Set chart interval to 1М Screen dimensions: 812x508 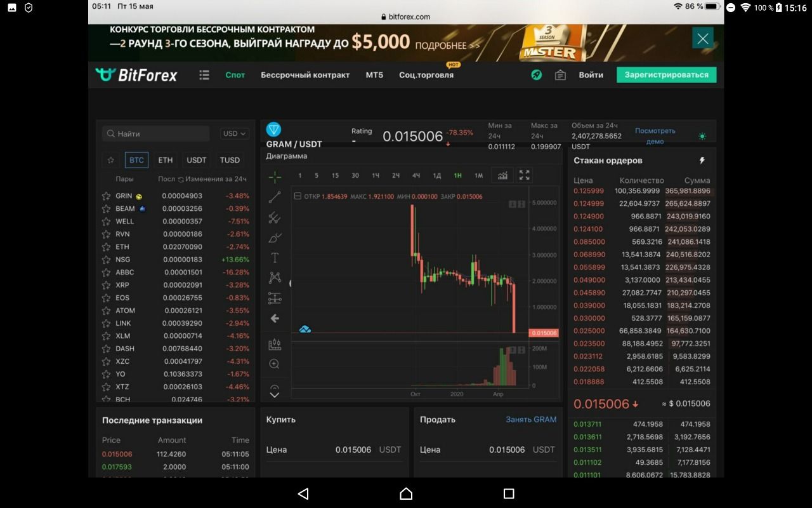click(x=478, y=176)
